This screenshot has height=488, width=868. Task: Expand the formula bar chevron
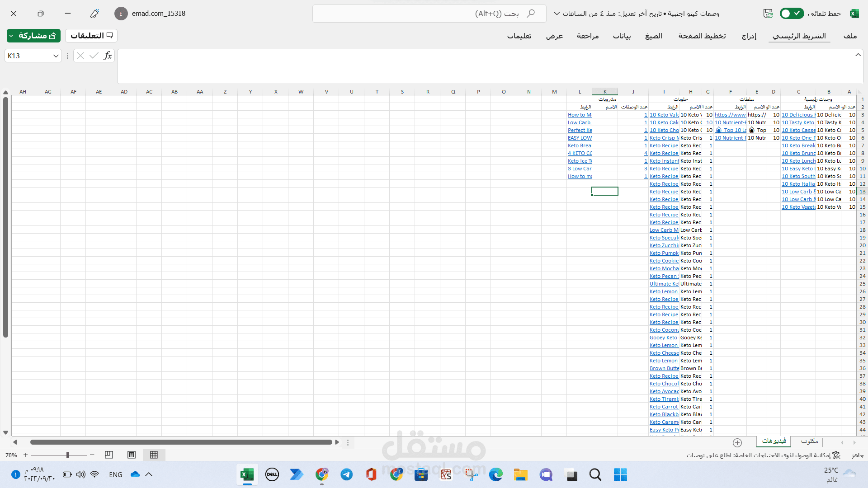coord(858,55)
